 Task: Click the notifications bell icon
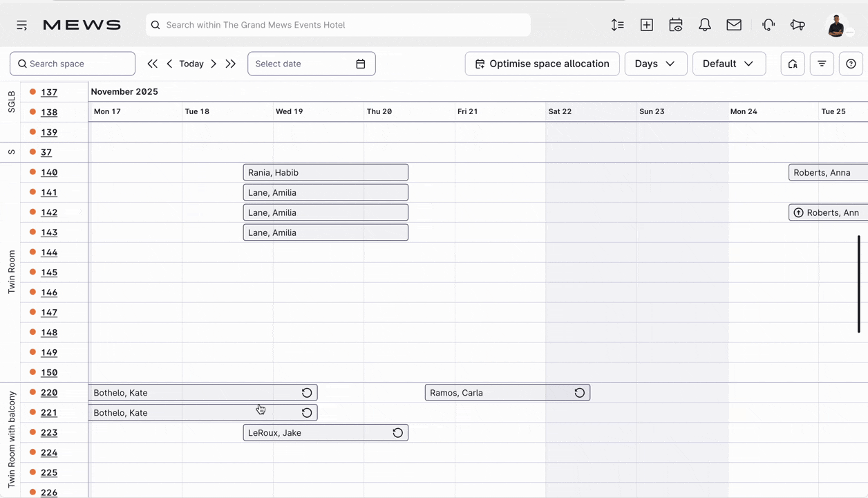click(x=705, y=25)
